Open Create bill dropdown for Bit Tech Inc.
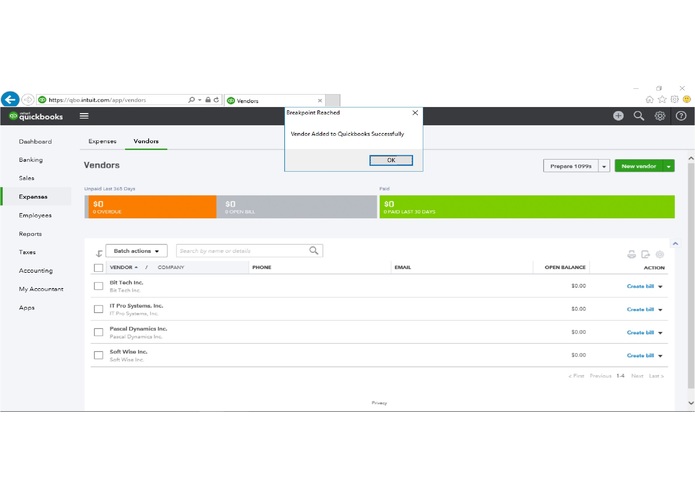 click(x=660, y=287)
